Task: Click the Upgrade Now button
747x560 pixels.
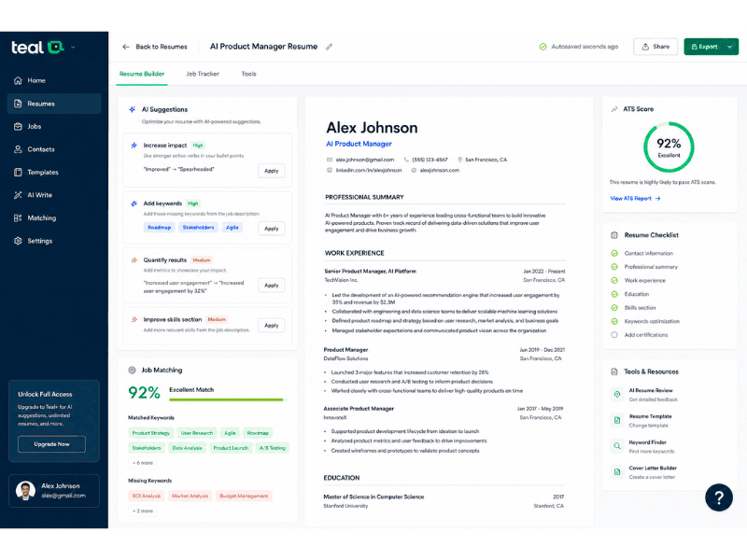Action: [x=52, y=444]
